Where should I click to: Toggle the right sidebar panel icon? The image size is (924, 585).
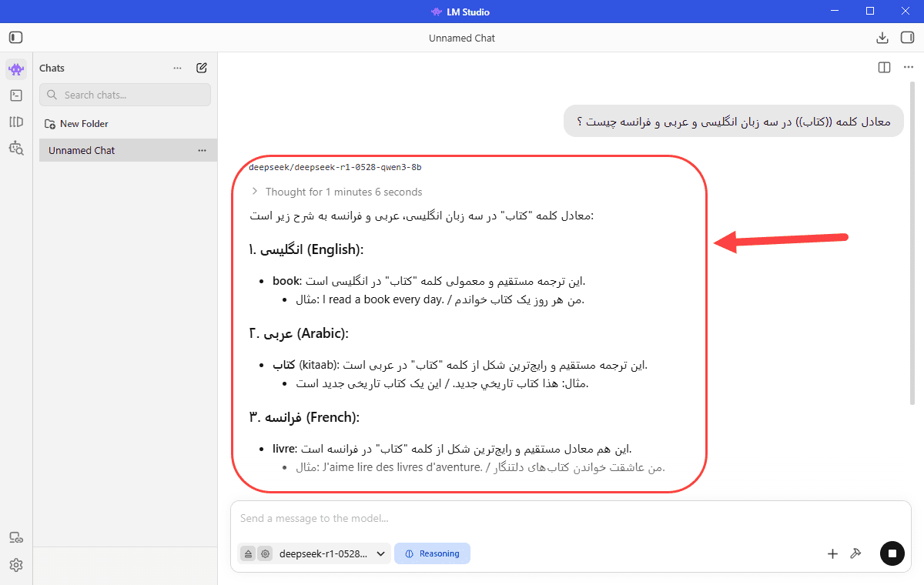coord(907,37)
